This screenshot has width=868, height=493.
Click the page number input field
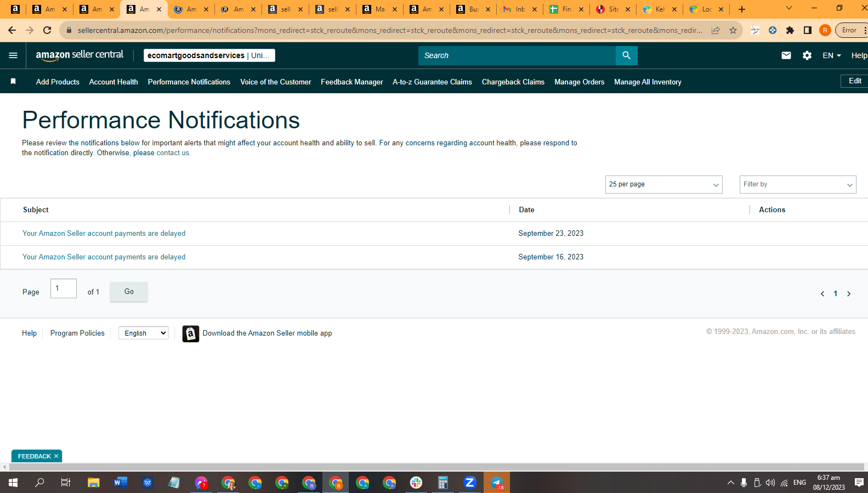tap(64, 288)
